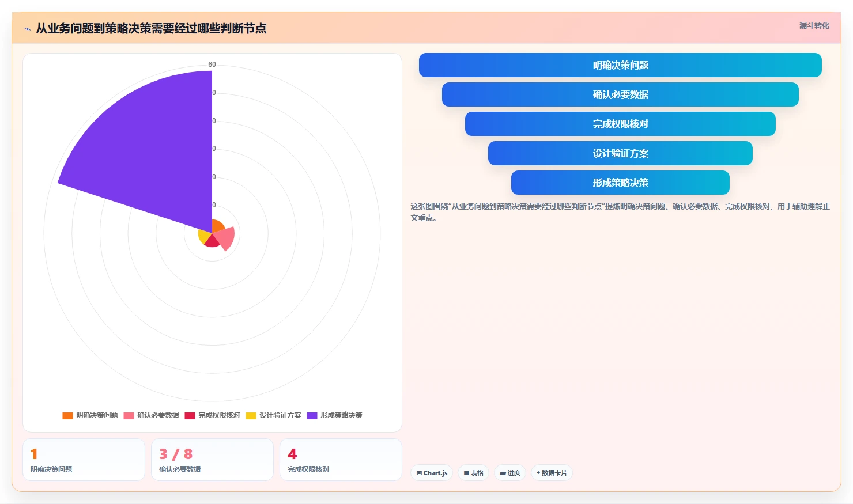Toggle 形成策略决策 purple legend swatch

point(312,415)
